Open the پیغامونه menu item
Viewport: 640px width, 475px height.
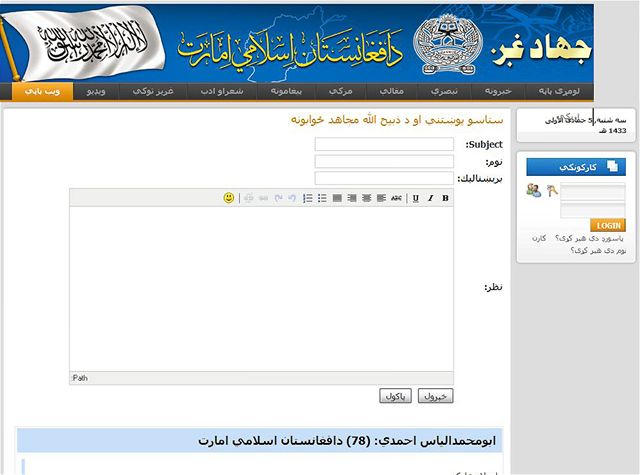click(x=286, y=91)
